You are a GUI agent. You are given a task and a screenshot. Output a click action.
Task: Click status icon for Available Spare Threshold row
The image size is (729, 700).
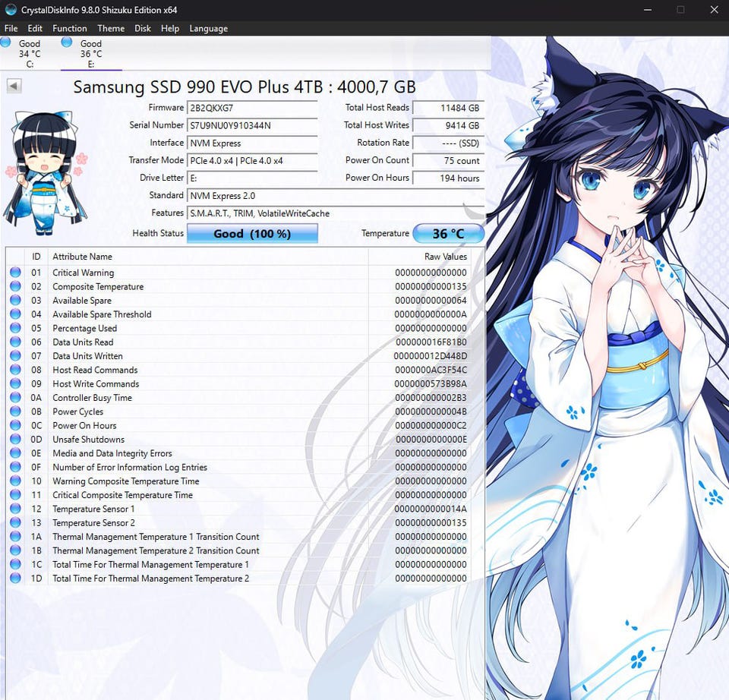(x=15, y=314)
